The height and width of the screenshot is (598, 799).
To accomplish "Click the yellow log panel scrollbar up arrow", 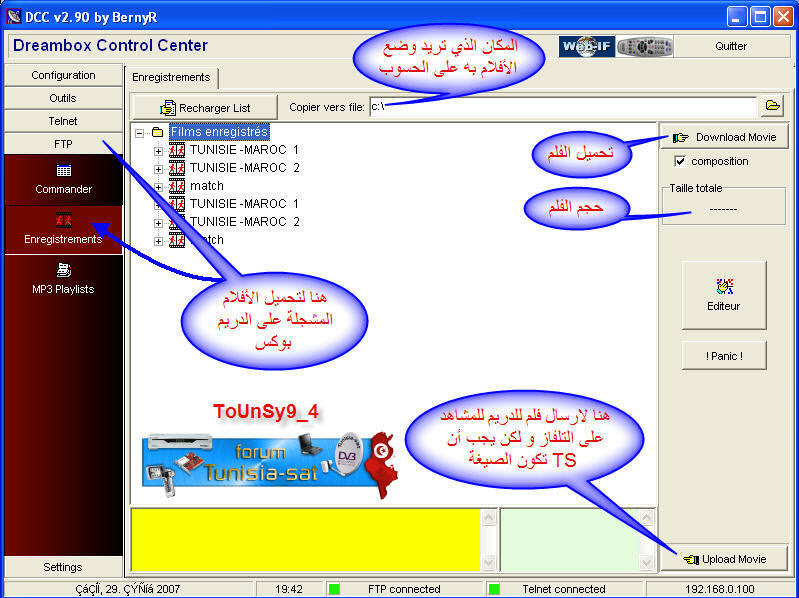I will (x=488, y=518).
